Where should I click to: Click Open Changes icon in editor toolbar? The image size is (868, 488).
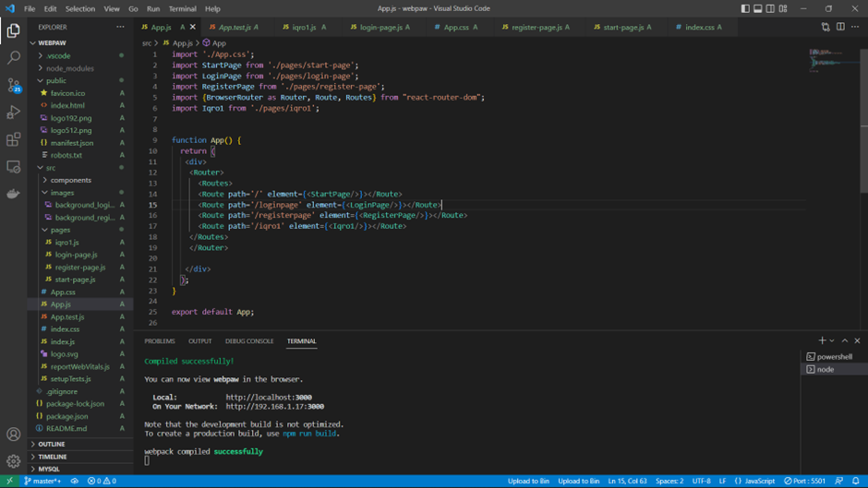click(x=826, y=27)
